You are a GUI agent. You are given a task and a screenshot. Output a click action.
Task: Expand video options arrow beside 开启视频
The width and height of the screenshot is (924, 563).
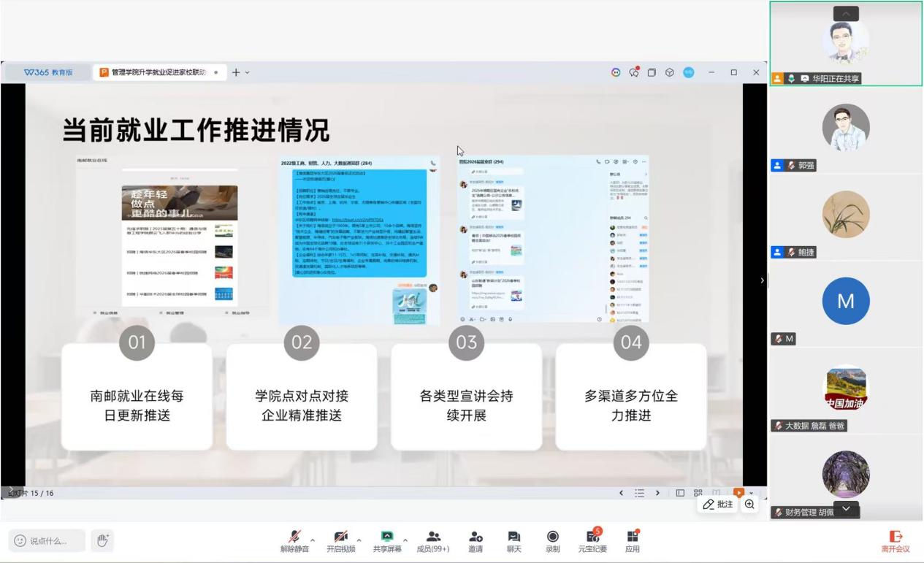click(359, 540)
